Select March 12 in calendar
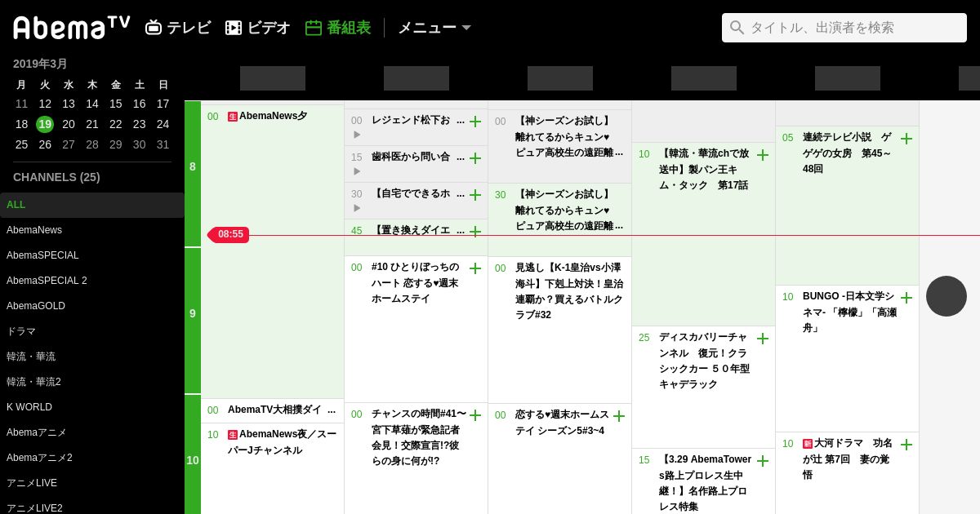The width and height of the screenshot is (980, 514). (45, 104)
